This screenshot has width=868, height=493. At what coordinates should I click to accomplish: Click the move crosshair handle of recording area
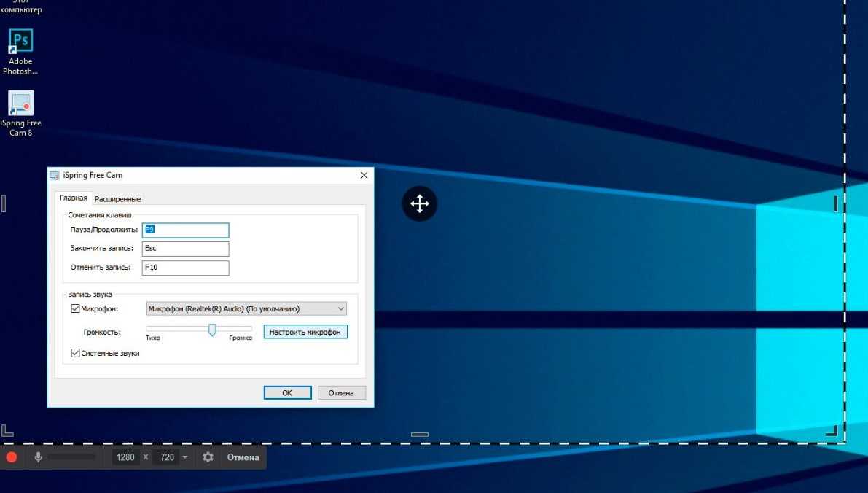pos(420,203)
